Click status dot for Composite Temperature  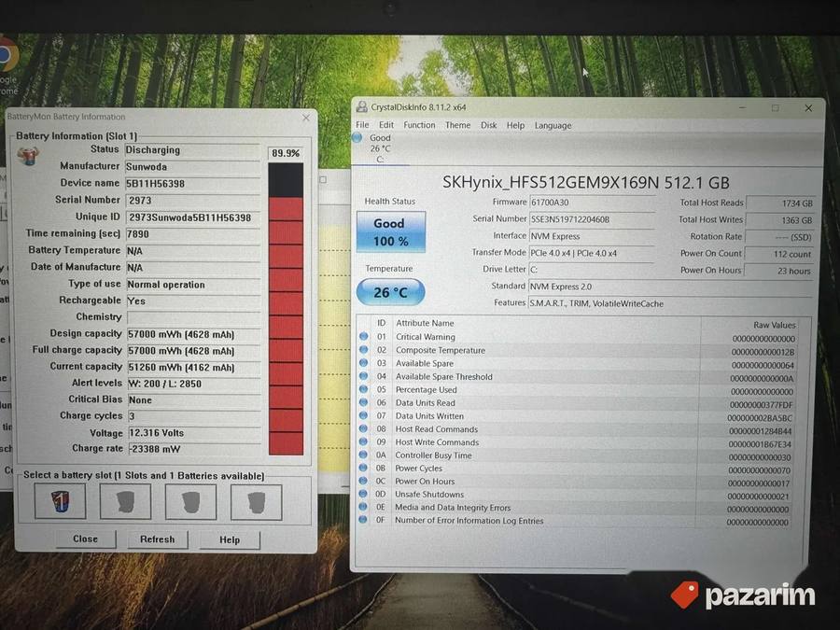point(364,350)
